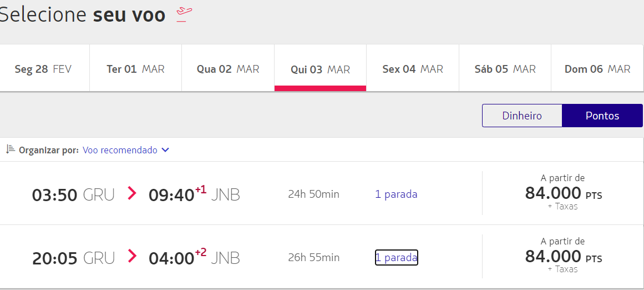Choose the 84.000 PTS fare for the 20:05 flight

pos(563,257)
